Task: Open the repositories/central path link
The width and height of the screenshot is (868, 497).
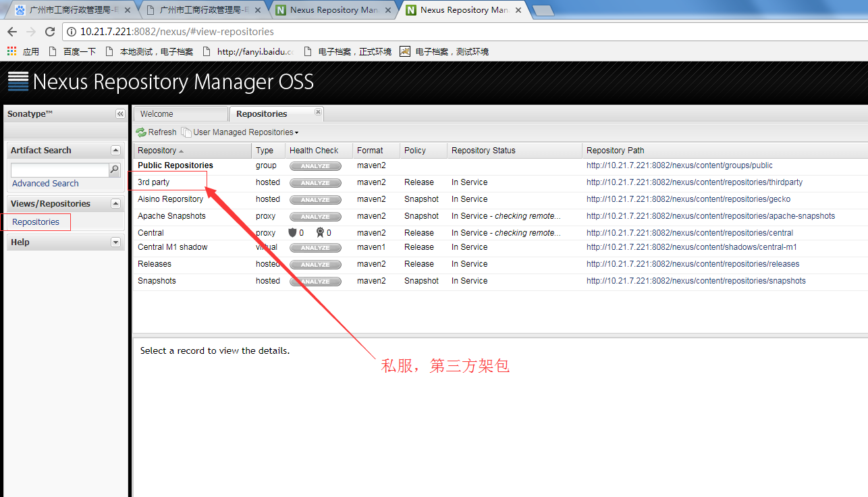Action: 690,233
